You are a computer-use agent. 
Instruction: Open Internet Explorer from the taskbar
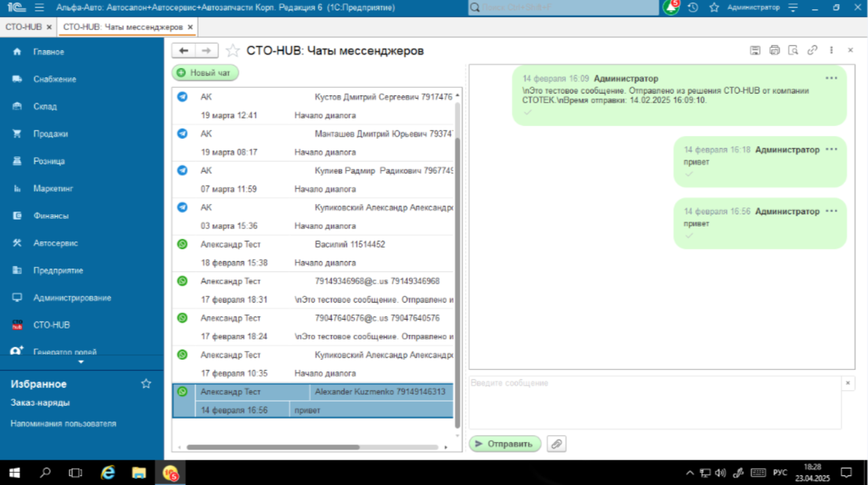pyautogui.click(x=107, y=472)
